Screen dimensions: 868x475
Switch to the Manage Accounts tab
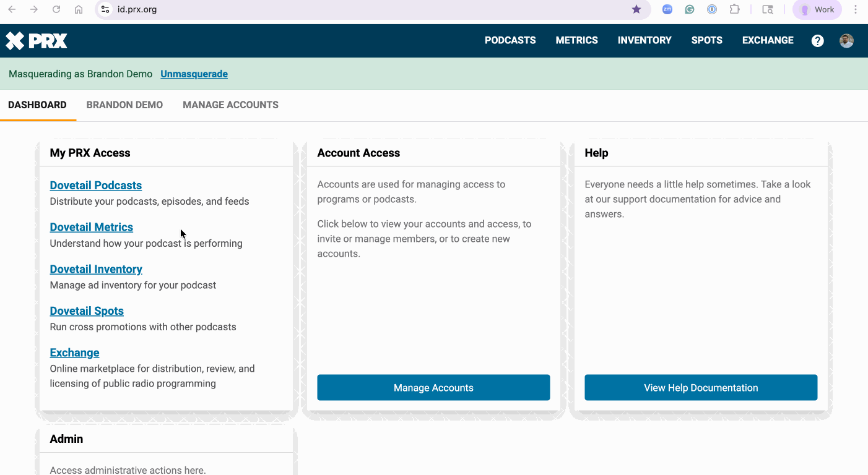(230, 105)
